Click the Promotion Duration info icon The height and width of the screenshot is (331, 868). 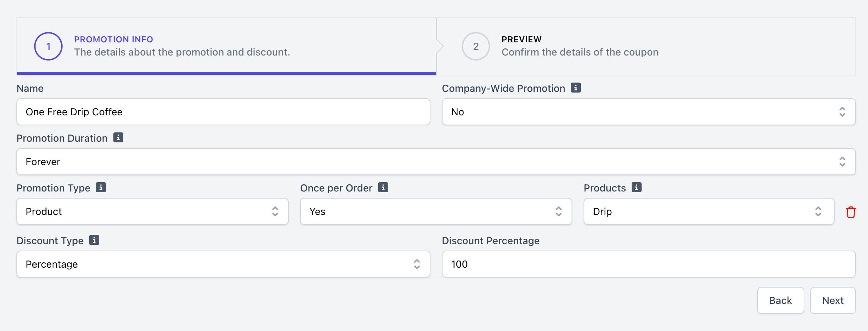pos(118,137)
